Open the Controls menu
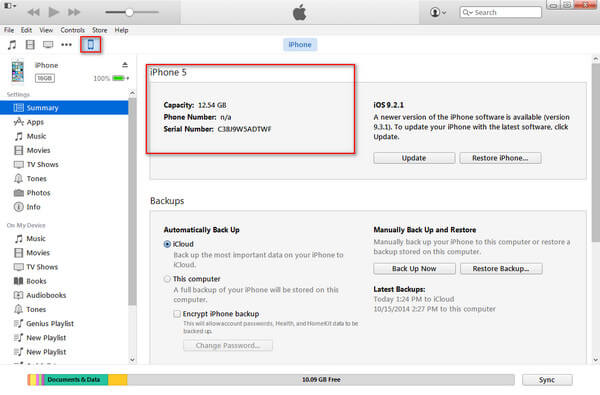This screenshot has width=600, height=395. [x=72, y=30]
